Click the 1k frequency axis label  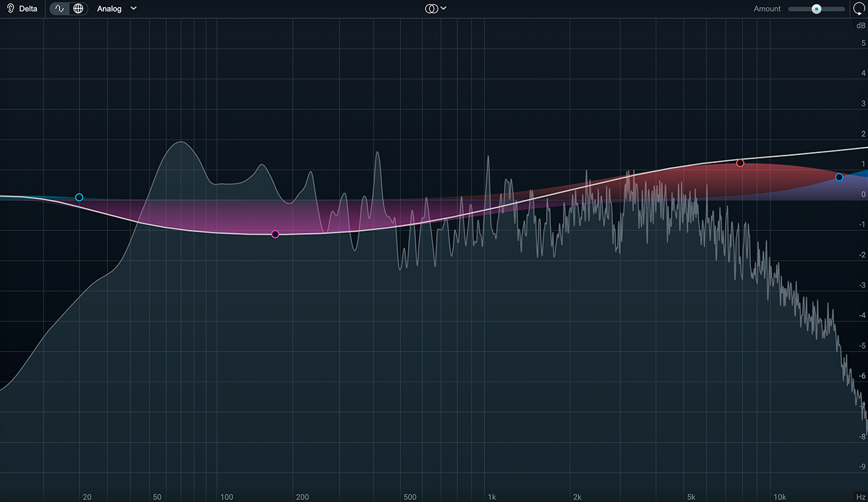pos(492,497)
